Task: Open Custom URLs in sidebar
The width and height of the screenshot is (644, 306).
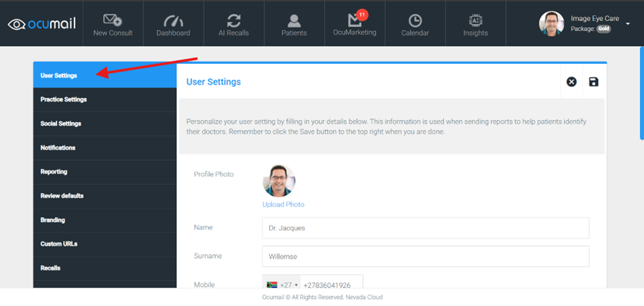Action: tap(105, 244)
